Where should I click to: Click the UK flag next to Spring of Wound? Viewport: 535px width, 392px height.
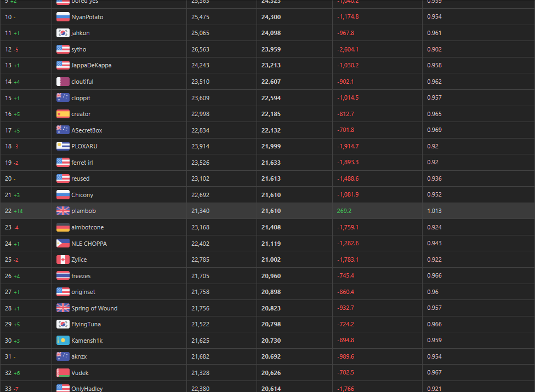(63, 308)
